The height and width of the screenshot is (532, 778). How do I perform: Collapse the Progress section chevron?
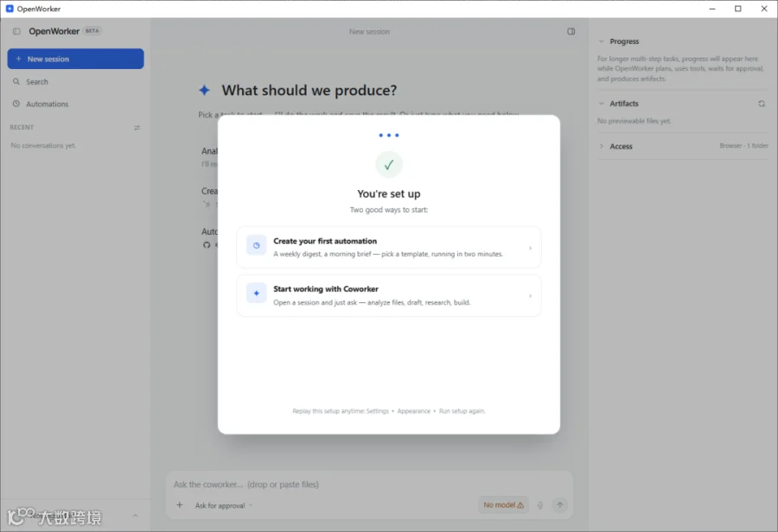[602, 41]
